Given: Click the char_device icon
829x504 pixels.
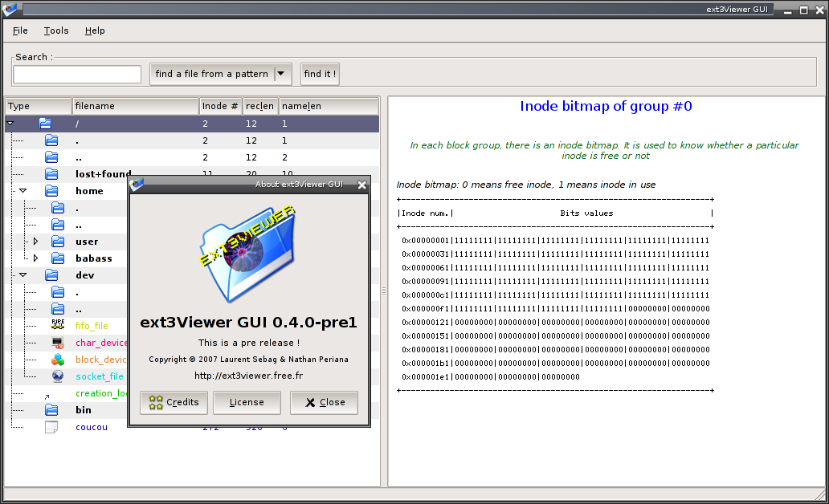Looking at the screenshot, I should 58,343.
